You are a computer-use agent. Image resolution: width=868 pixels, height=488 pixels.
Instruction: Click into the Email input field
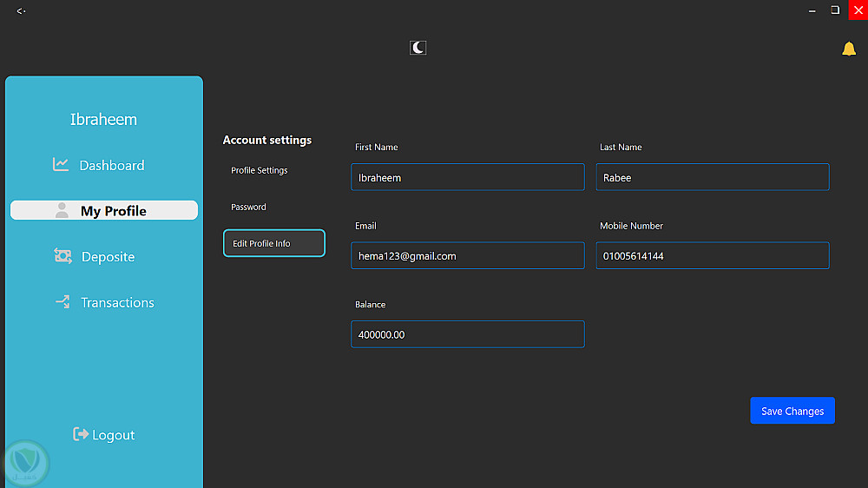click(x=467, y=255)
